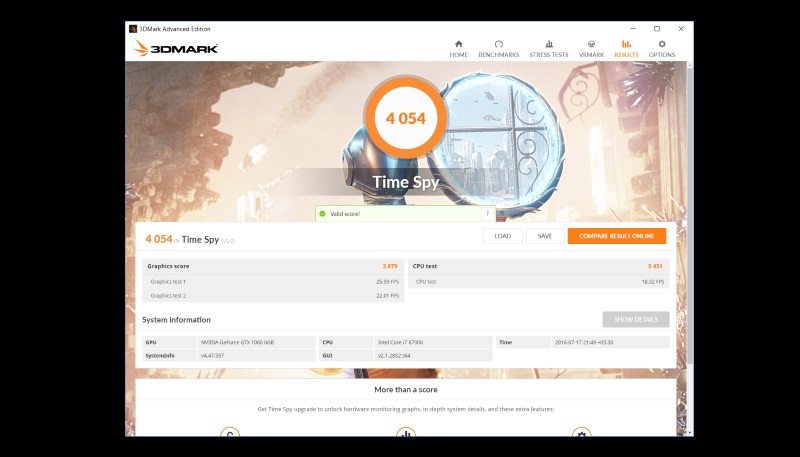Click the Time Spy title banner
Image resolution: width=800 pixels, height=457 pixels.
tap(406, 182)
